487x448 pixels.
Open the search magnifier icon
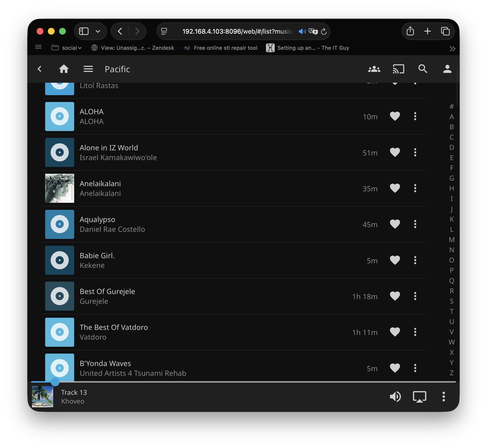click(x=423, y=69)
